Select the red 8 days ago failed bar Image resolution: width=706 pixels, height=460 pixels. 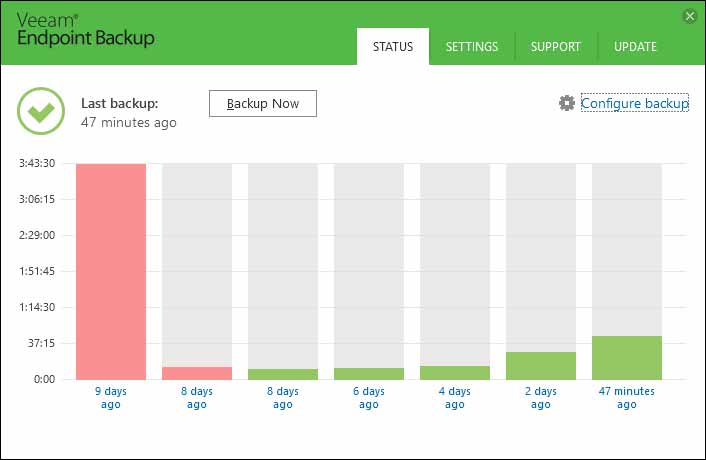click(x=197, y=373)
